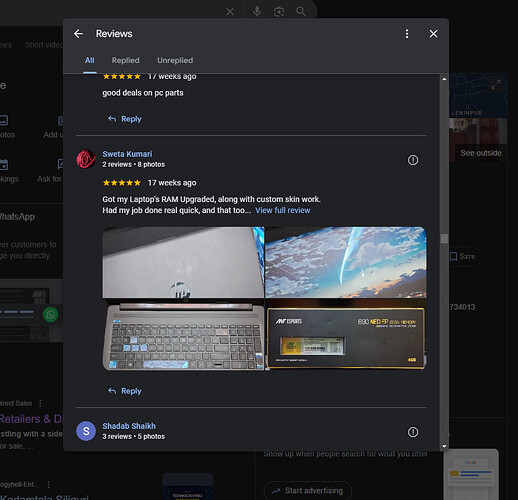Click Sweta Kumari's rose avatar
The image size is (518, 500).
(x=86, y=159)
